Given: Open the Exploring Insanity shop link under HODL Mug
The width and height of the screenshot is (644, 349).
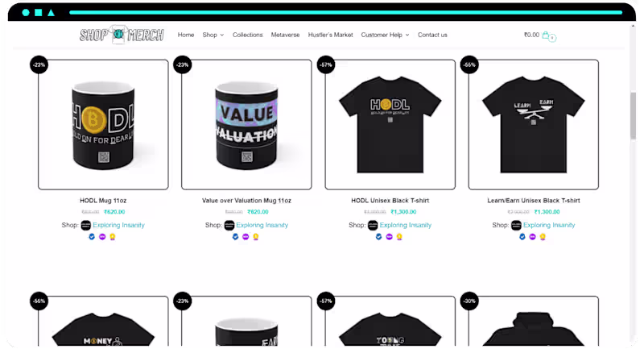Looking at the screenshot, I should pyautogui.click(x=118, y=225).
